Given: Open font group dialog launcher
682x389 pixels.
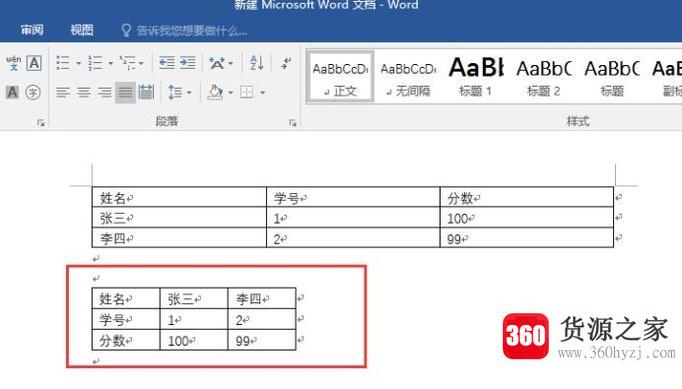Looking at the screenshot, I should coord(41,123).
